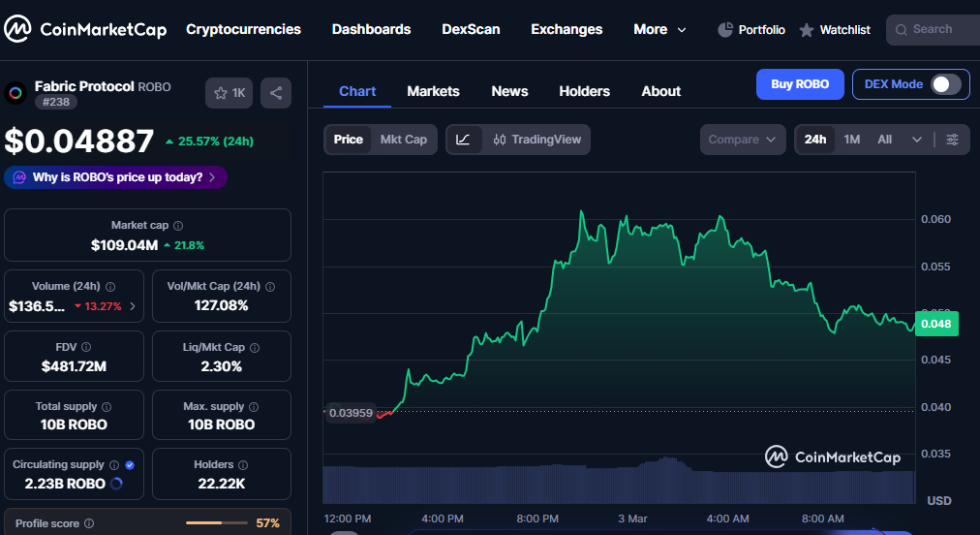Open chart settings sliders icon

952,140
